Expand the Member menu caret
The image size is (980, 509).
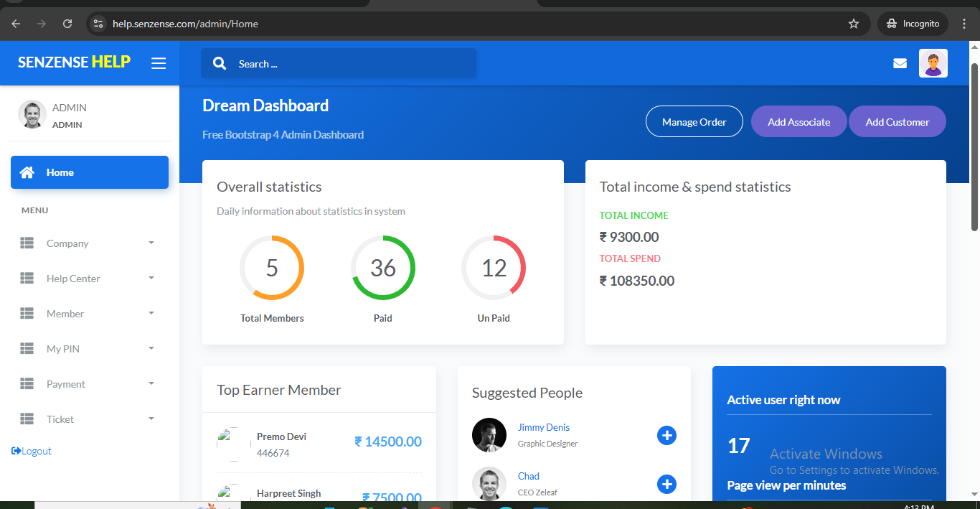click(151, 313)
